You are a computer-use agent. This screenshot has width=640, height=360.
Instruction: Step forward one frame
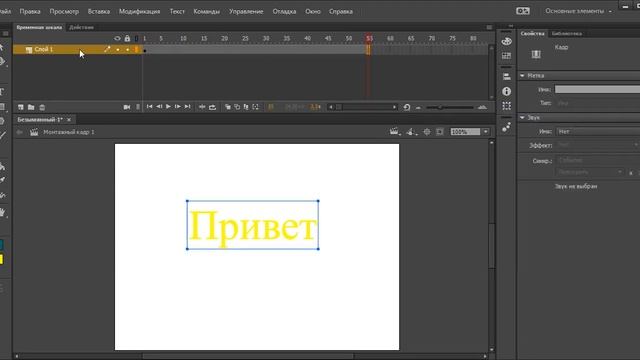(178, 107)
